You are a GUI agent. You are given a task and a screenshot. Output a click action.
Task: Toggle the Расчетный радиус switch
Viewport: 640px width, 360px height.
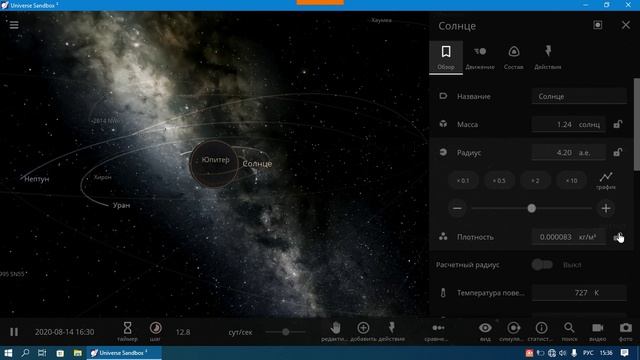click(x=542, y=265)
